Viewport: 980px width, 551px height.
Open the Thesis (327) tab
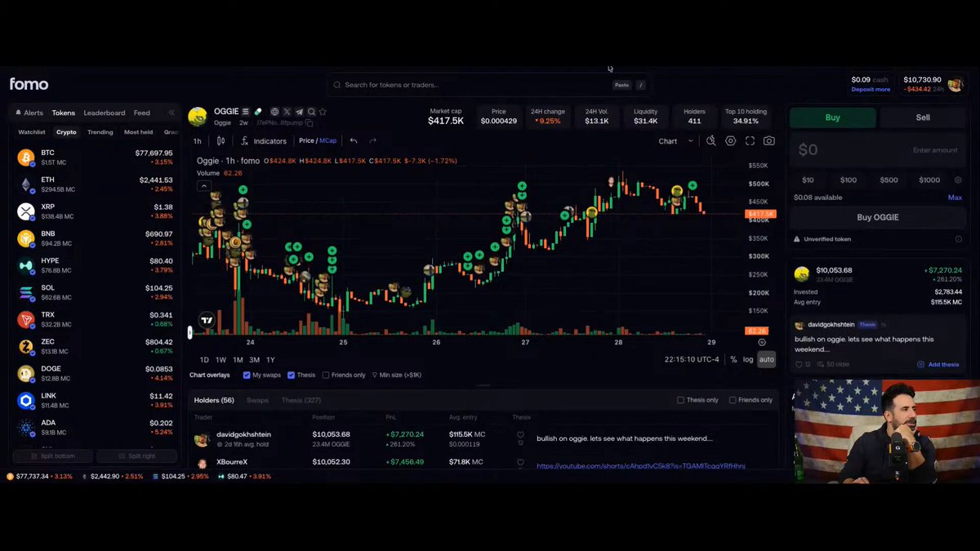[301, 400]
